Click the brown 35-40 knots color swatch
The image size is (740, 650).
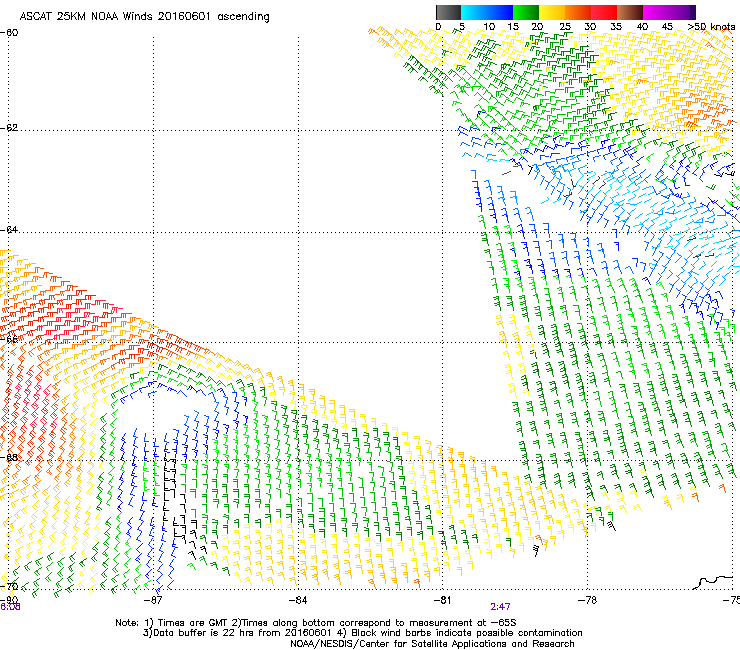point(630,12)
